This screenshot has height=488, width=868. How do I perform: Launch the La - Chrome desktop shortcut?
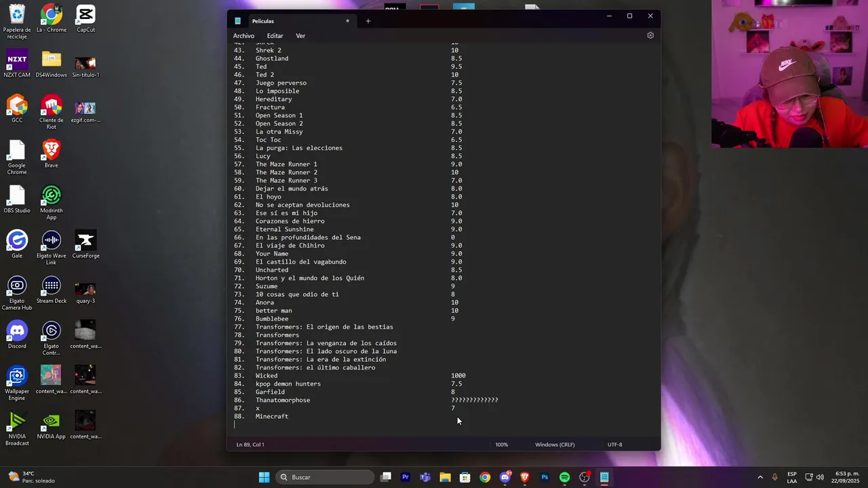click(52, 18)
